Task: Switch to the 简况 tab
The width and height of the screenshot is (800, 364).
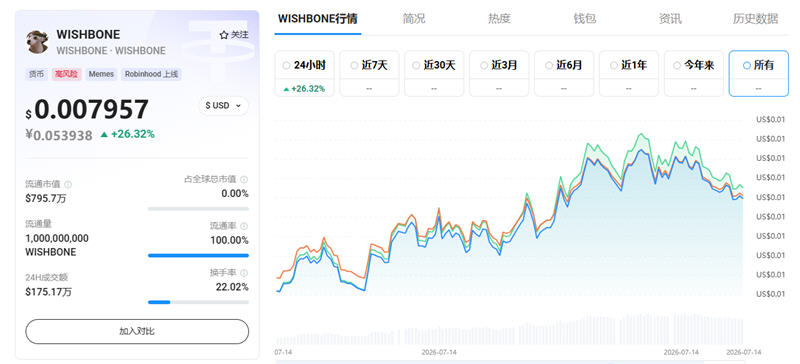Action: pyautogui.click(x=414, y=19)
